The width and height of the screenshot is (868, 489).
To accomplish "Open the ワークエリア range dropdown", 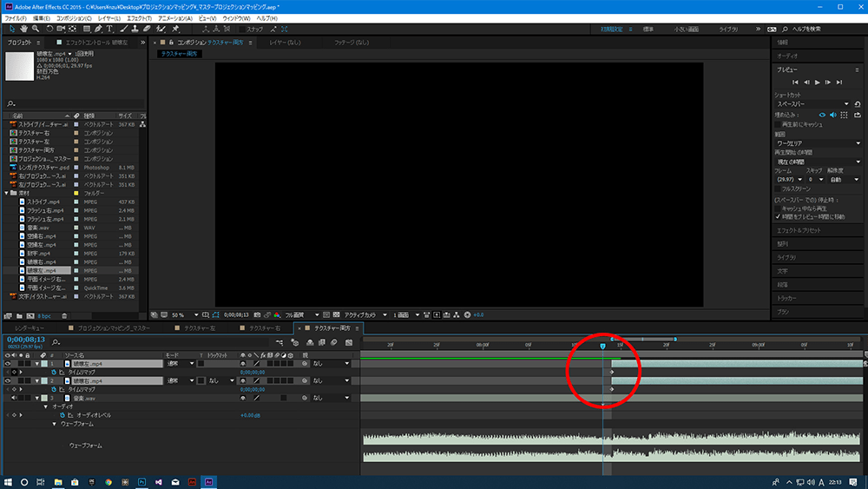I will [x=816, y=142].
